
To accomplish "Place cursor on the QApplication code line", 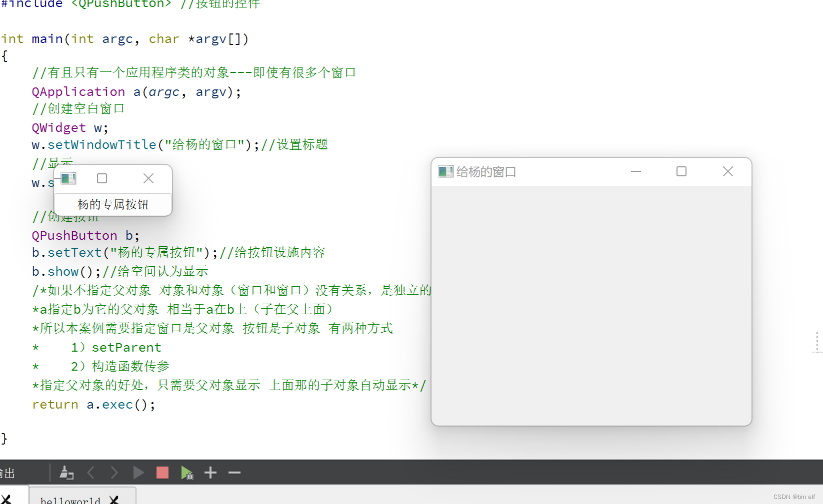I will tap(135, 91).
